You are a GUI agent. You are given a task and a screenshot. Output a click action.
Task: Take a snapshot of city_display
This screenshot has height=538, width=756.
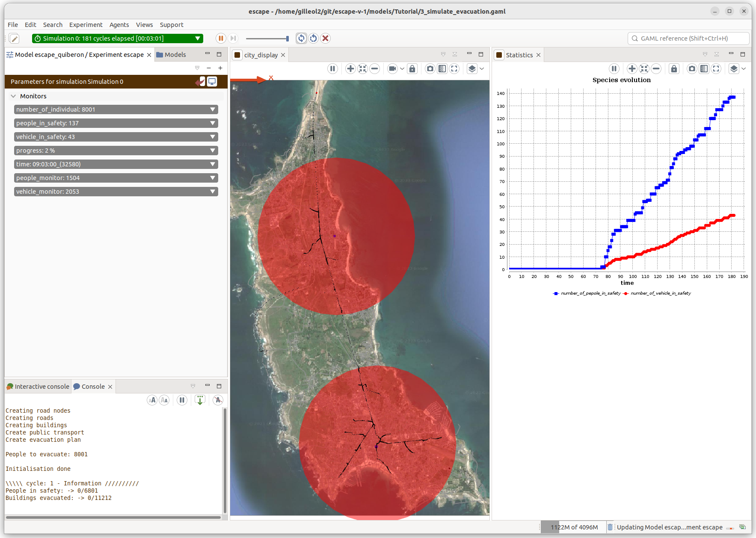pyautogui.click(x=430, y=69)
